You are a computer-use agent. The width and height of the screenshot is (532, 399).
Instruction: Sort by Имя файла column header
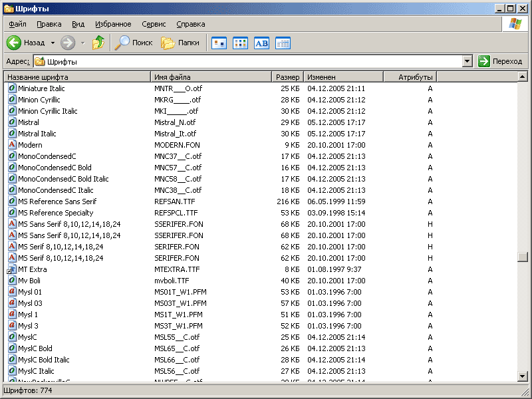click(211, 77)
